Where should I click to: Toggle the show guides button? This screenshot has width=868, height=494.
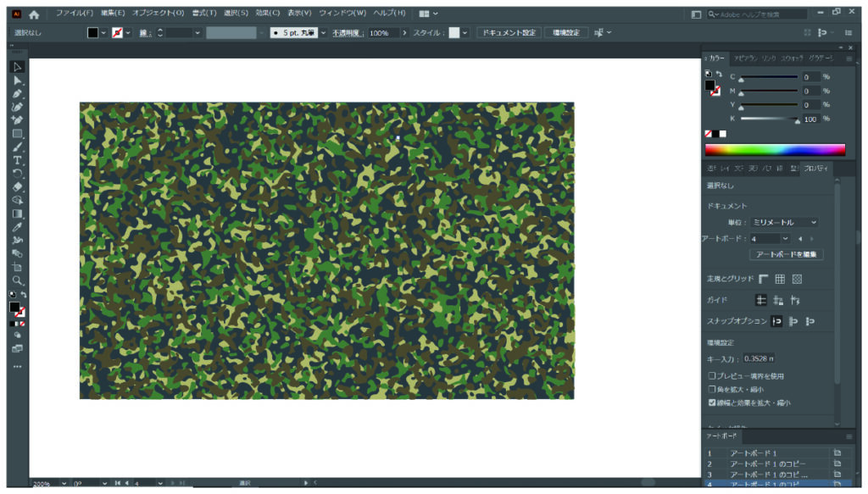pyautogui.click(x=761, y=301)
